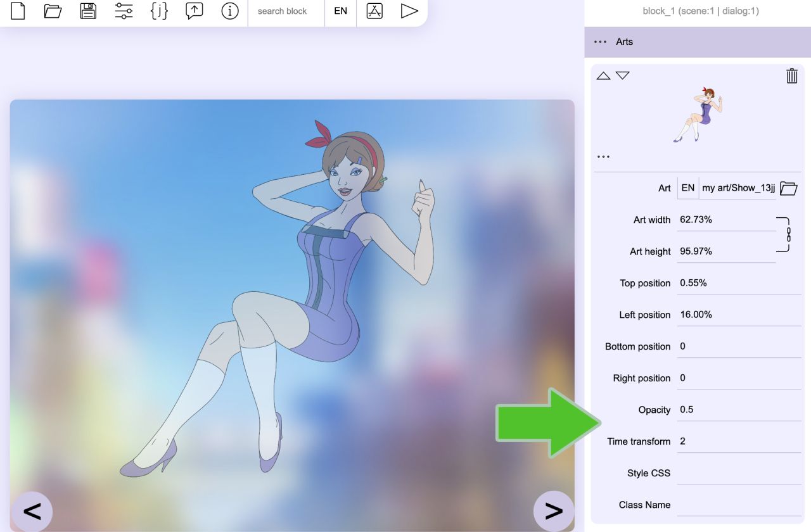Image resolution: width=811 pixels, height=532 pixels.
Task: Run preview with the play triangle icon
Action: (409, 11)
